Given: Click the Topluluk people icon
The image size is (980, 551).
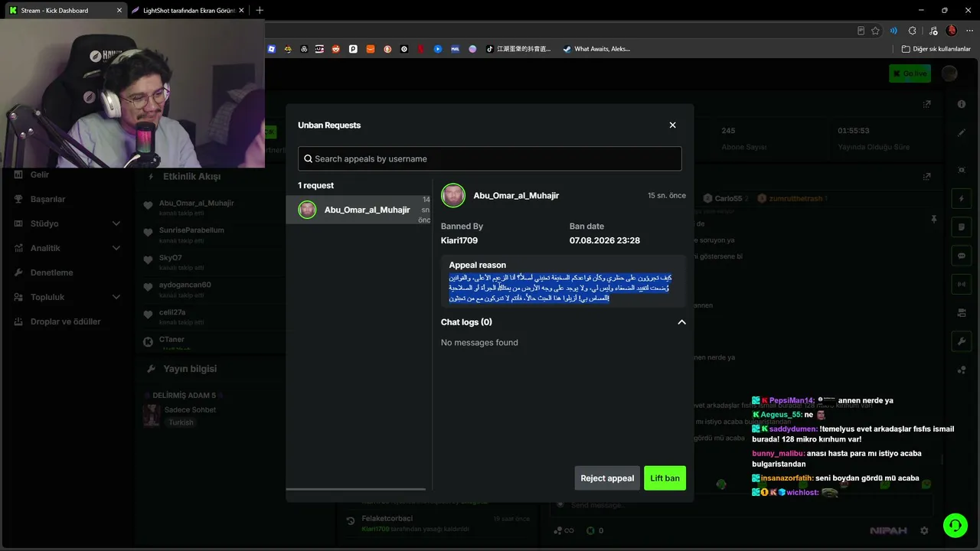Looking at the screenshot, I should click(18, 297).
